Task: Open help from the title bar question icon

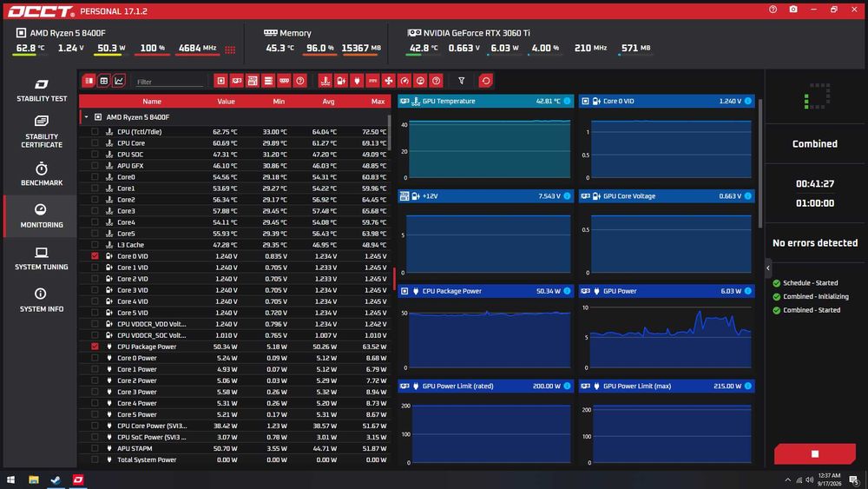Action: (773, 10)
